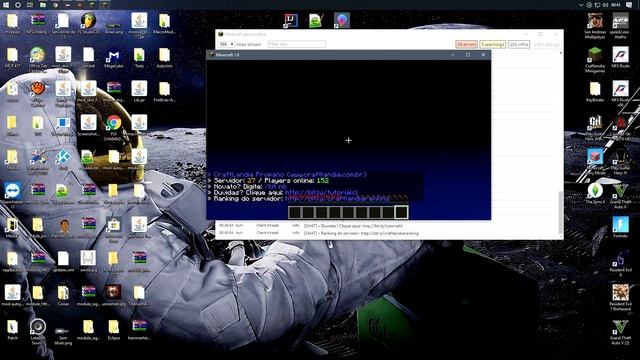Select the 'Ranking do servidor' log row
Image resolution: width=640 pixels, height=360 pixels.
[387, 233]
